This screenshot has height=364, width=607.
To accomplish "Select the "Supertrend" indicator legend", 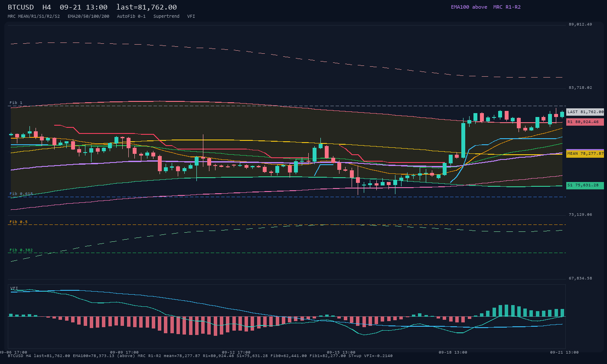I will [166, 16].
